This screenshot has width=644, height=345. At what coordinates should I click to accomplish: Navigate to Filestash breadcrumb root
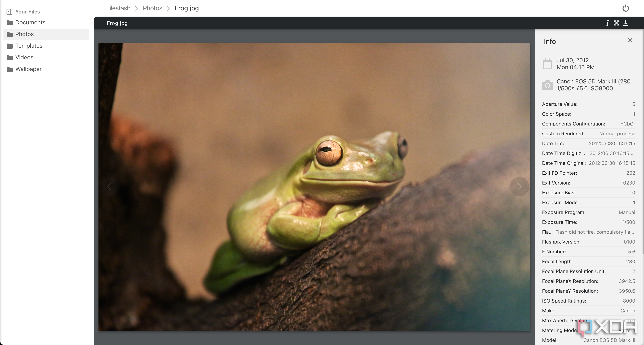coord(118,8)
